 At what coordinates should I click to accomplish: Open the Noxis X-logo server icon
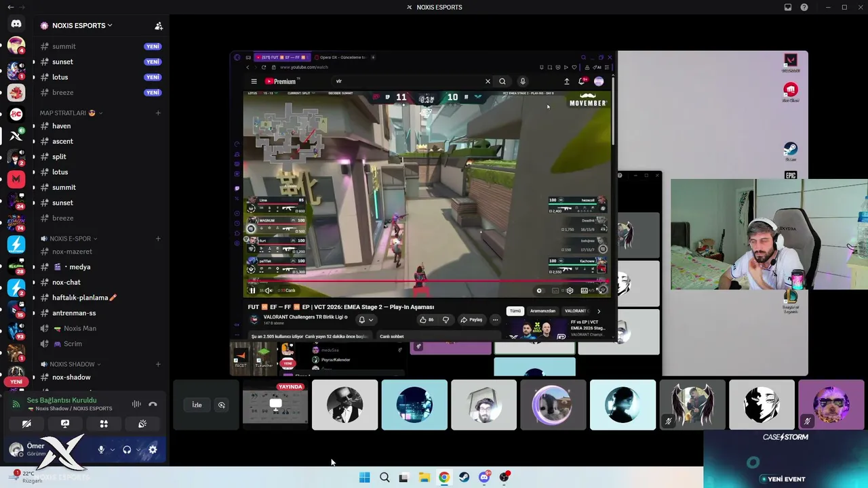16,136
